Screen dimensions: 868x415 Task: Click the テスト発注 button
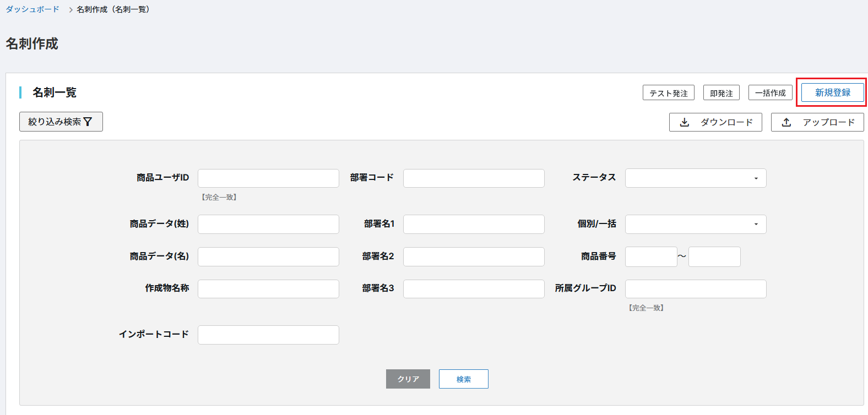coord(668,93)
